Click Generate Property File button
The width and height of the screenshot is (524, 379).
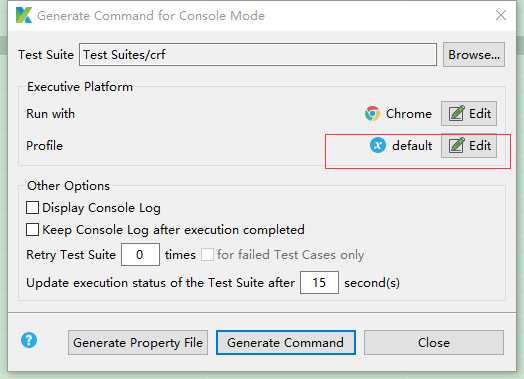[x=138, y=343]
